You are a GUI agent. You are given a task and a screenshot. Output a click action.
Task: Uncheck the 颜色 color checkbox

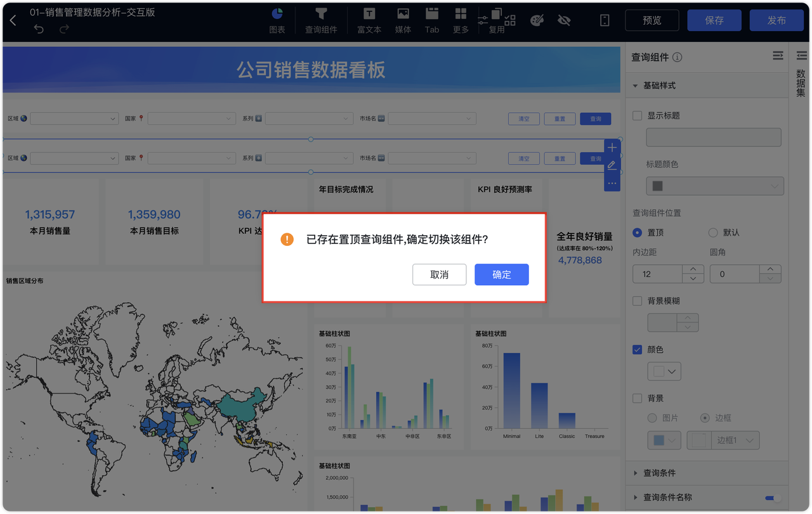(x=636, y=349)
